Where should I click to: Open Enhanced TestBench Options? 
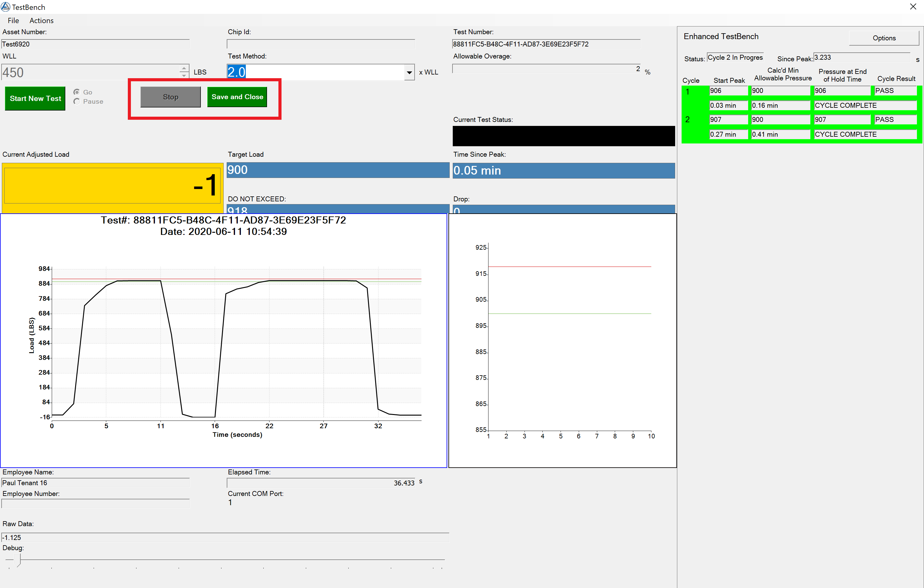884,38
